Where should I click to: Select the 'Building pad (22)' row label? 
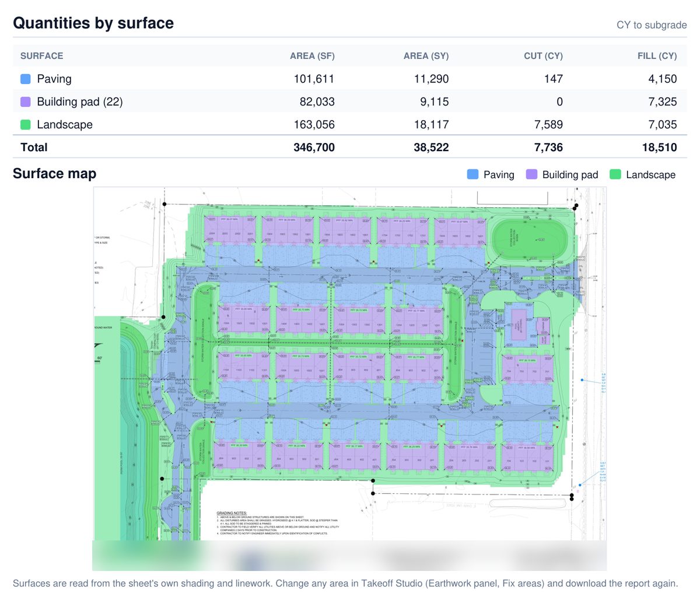(80, 102)
